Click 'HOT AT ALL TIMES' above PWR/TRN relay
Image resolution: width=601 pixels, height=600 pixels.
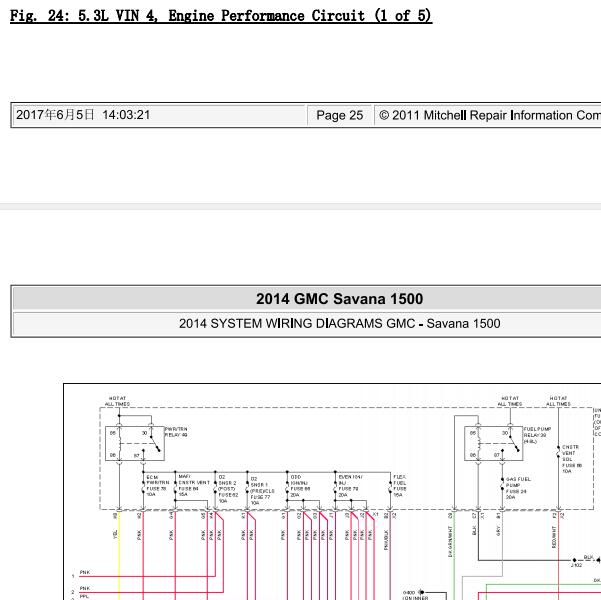[x=117, y=401]
